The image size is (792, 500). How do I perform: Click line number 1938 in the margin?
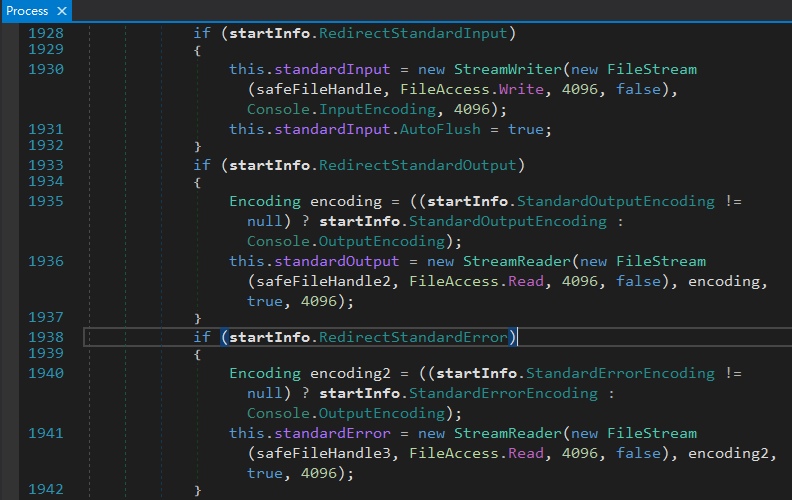pyautogui.click(x=46, y=337)
